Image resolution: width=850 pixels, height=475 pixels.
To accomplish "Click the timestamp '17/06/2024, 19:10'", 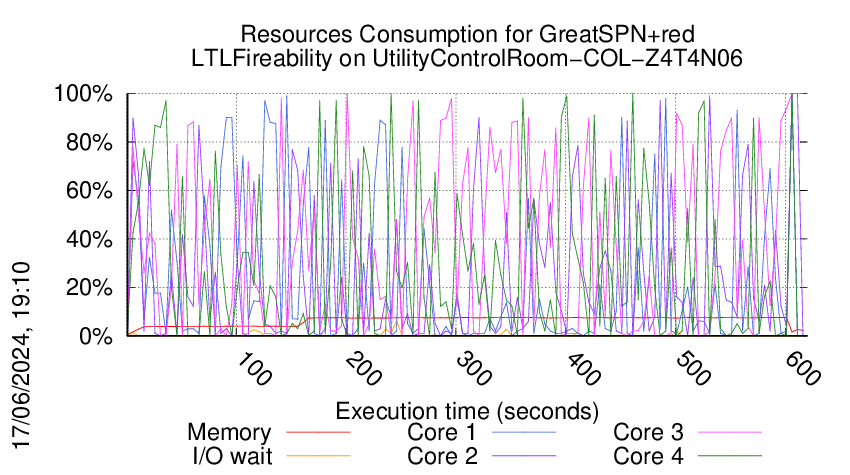I will point(21,356).
